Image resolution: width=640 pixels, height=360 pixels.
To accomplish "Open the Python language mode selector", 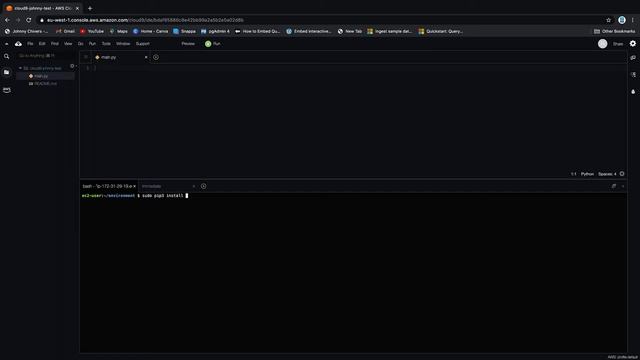I will pyautogui.click(x=587, y=174).
